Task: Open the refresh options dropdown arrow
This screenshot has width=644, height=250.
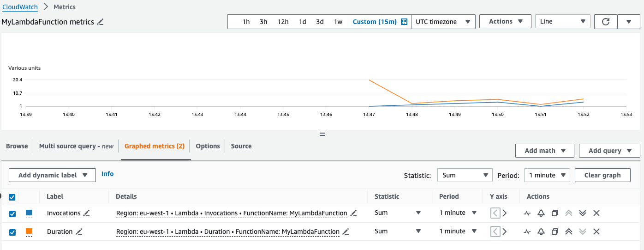Action: (629, 22)
